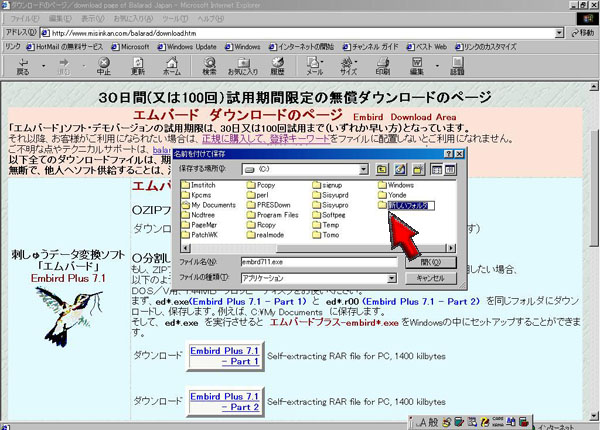Click the IME help question mark icon
Viewport: 600px width, 430px height.
(x=485, y=422)
